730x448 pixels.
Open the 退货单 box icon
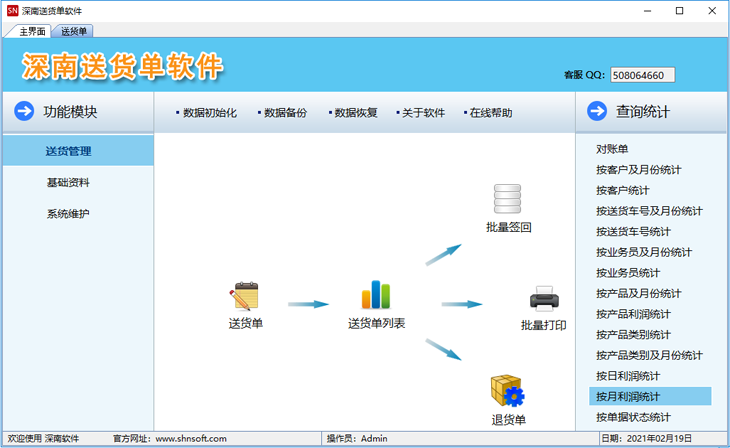pos(507,390)
